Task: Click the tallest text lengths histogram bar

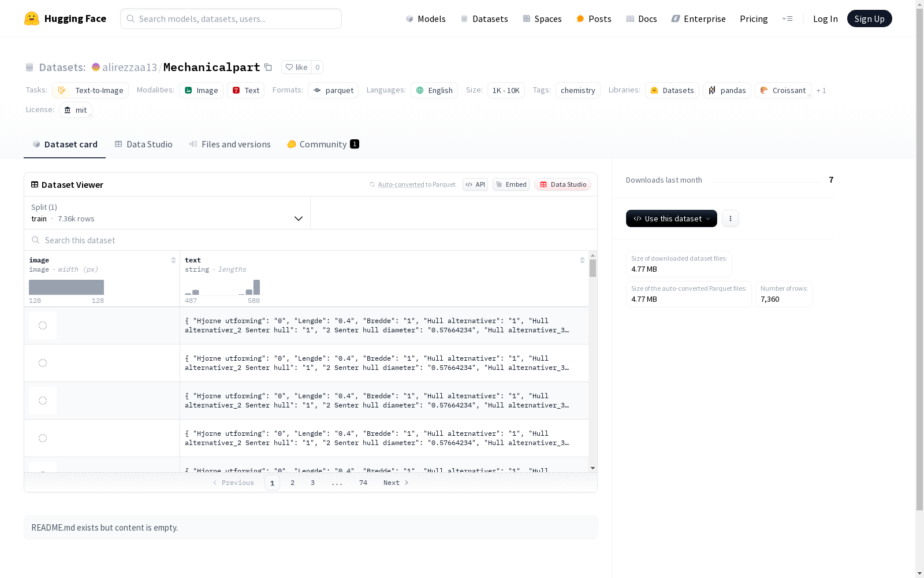Action: 256,287
